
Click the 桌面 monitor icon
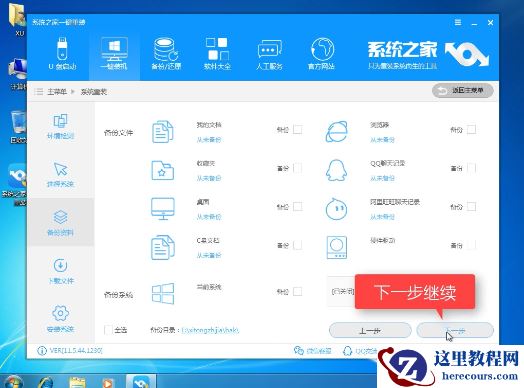tap(163, 209)
